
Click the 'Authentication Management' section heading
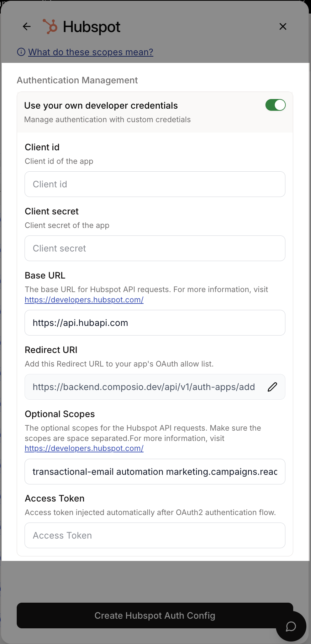pyautogui.click(x=77, y=80)
